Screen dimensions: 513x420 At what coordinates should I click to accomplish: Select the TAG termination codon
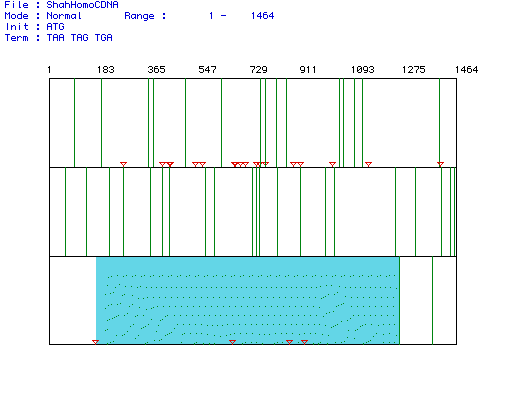79,38
